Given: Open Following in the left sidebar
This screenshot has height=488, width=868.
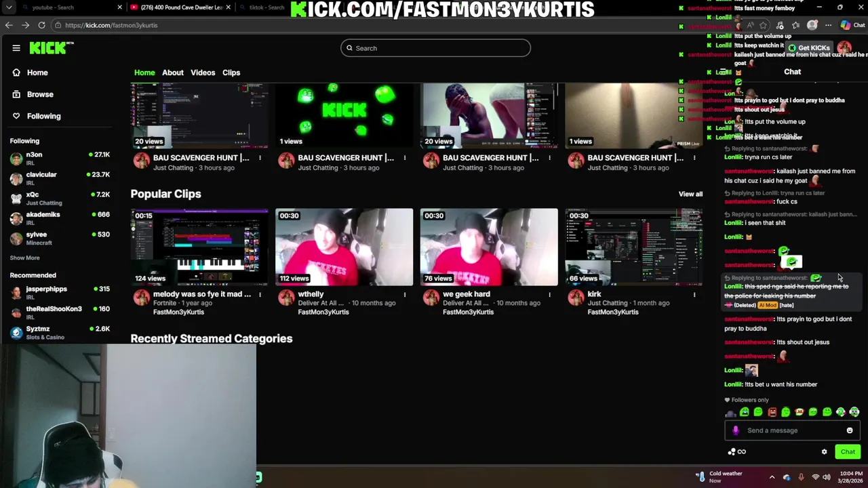Looking at the screenshot, I should coord(37,116).
